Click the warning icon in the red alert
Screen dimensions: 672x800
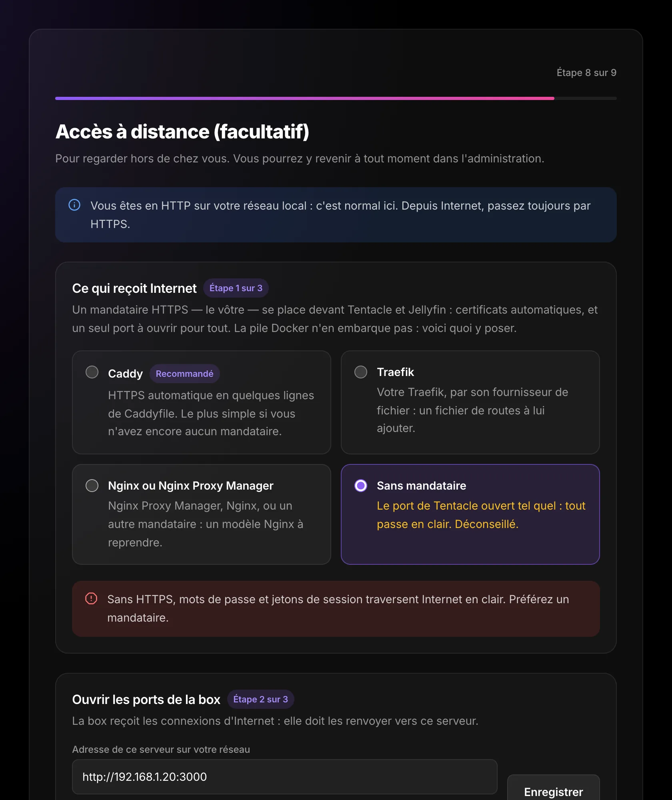point(91,599)
